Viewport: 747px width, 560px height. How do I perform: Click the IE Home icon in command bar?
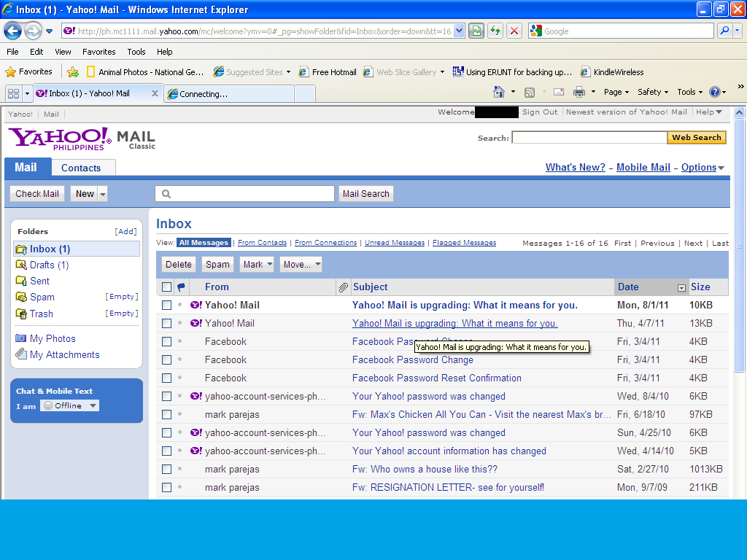point(499,92)
